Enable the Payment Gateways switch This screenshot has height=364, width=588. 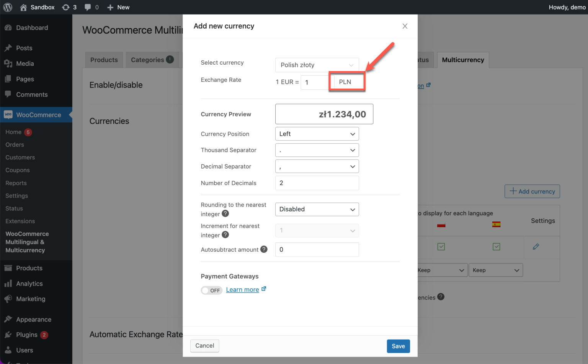pyautogui.click(x=212, y=290)
